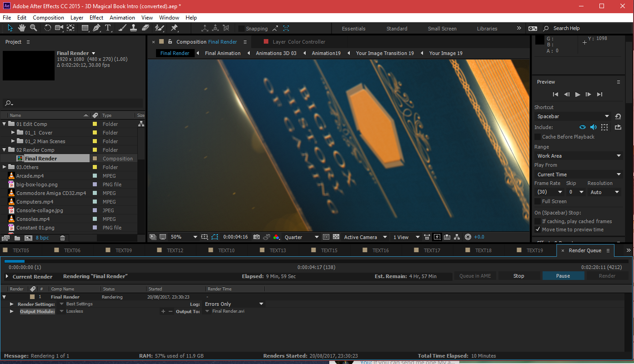Click the Fast Previews lightning icon
Viewport: 634px width, 364px height.
(x=437, y=237)
